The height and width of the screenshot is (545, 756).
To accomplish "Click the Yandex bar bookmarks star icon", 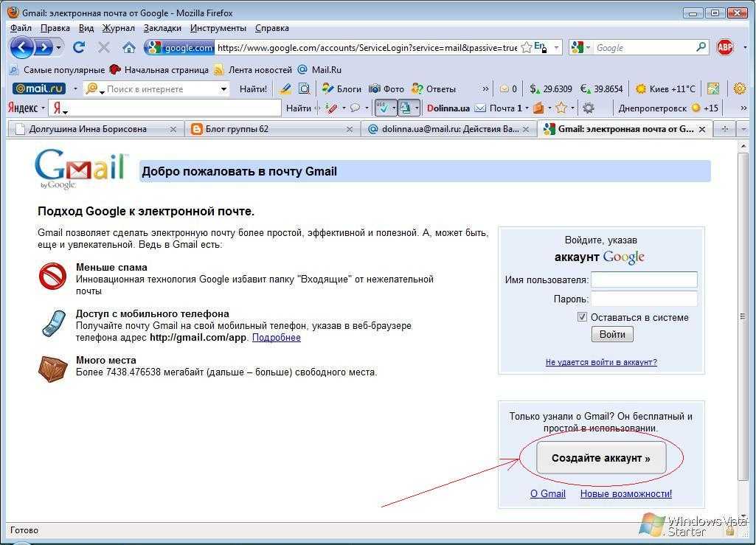I will 561,108.
